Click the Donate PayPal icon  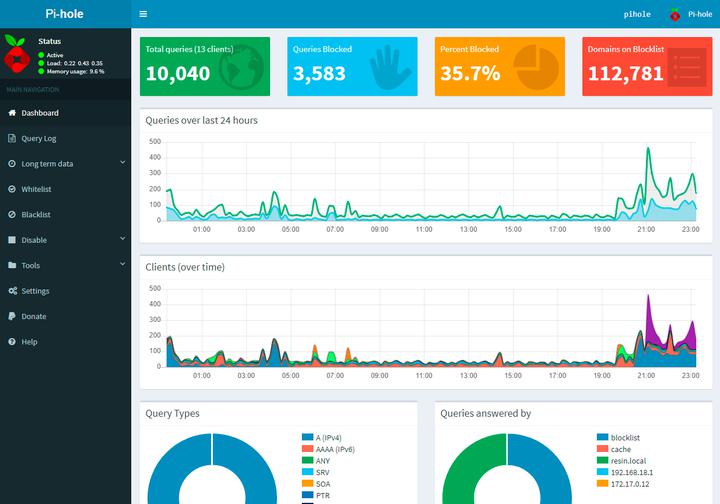point(12,316)
